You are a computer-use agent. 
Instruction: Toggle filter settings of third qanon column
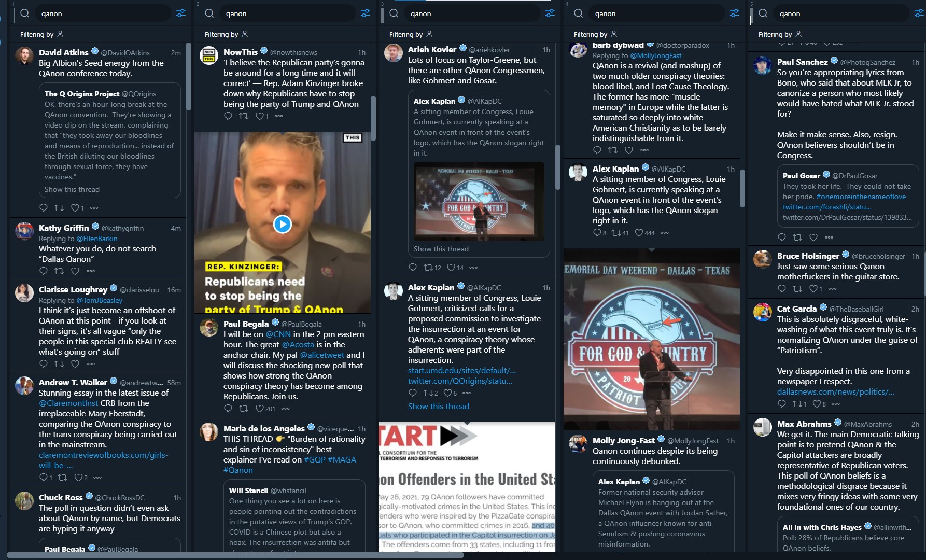click(550, 13)
